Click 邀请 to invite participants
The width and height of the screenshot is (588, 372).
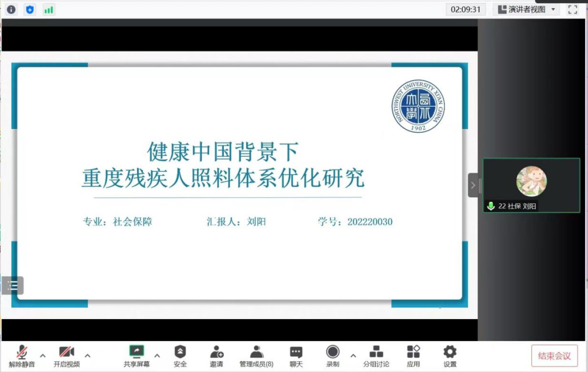(x=217, y=356)
